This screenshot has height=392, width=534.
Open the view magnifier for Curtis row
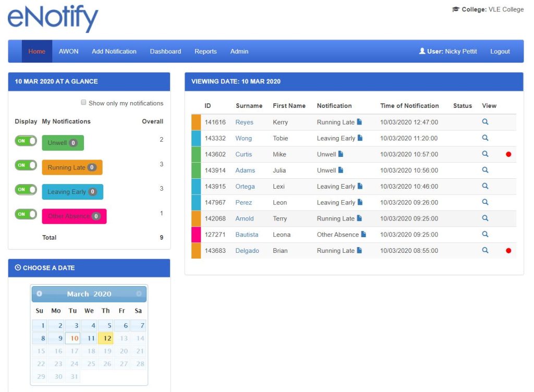[x=485, y=154]
